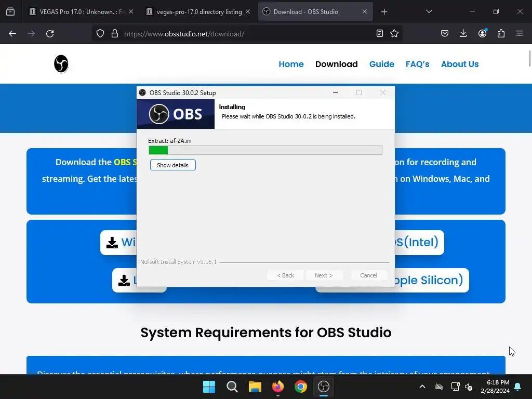Screen dimensions: 532x399
Task: Click the System Requirements for OBS Studio heading
Action: pyautogui.click(x=266, y=332)
